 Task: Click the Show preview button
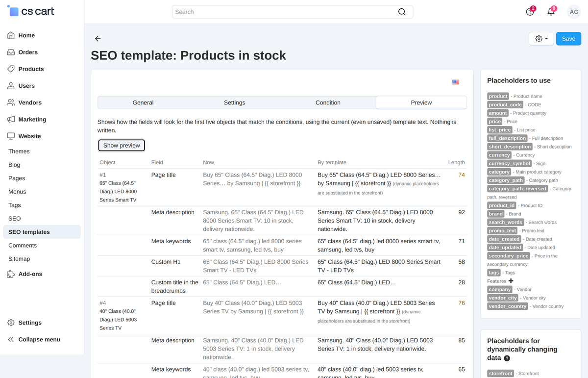122,145
